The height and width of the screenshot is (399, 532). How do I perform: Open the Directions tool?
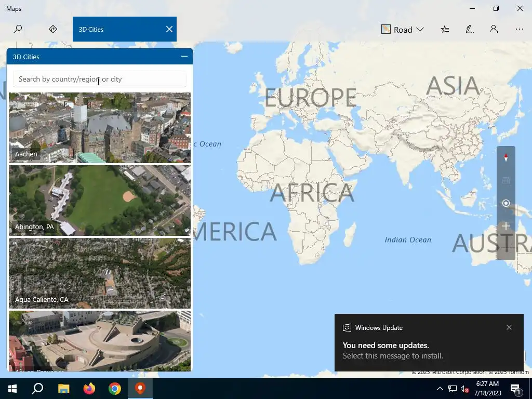[53, 29]
